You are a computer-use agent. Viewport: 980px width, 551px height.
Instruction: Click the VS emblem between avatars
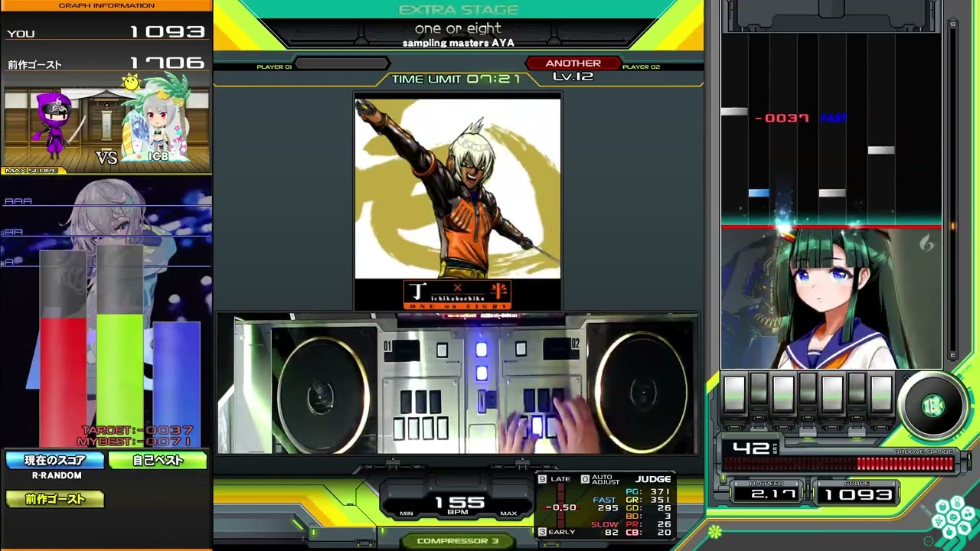[x=106, y=157]
